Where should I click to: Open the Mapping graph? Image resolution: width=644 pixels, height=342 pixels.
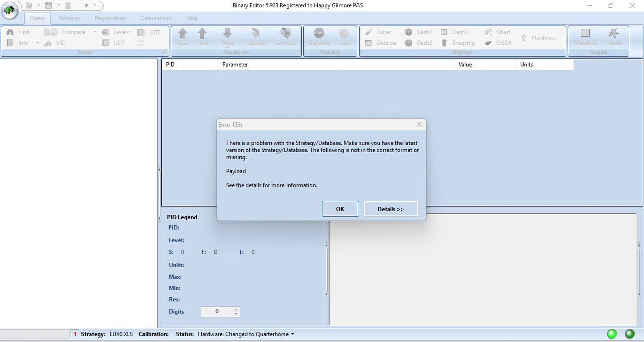tap(585, 33)
